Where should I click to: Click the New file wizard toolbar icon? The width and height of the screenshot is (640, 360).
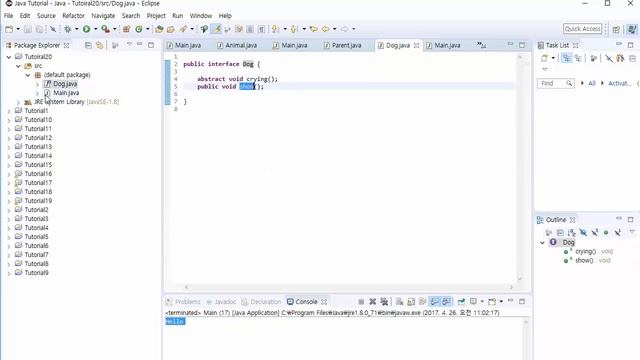click(9, 29)
